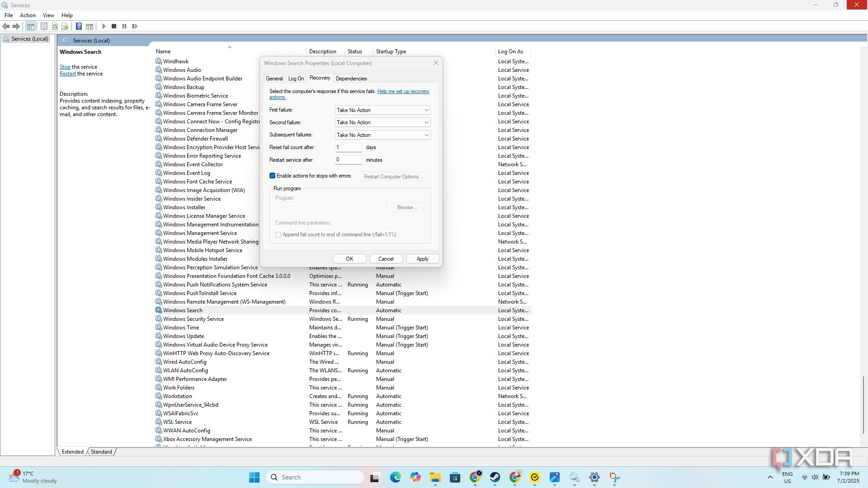The image size is (868, 488).
Task: Check Append fail count to command line
Action: click(278, 235)
